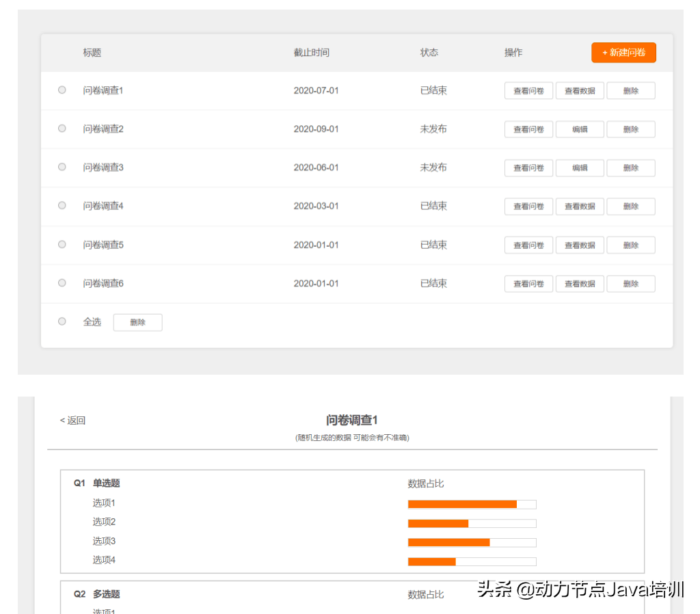Click 查看数据 for 问卷调查4
The height and width of the screenshot is (614, 700).
(x=579, y=206)
